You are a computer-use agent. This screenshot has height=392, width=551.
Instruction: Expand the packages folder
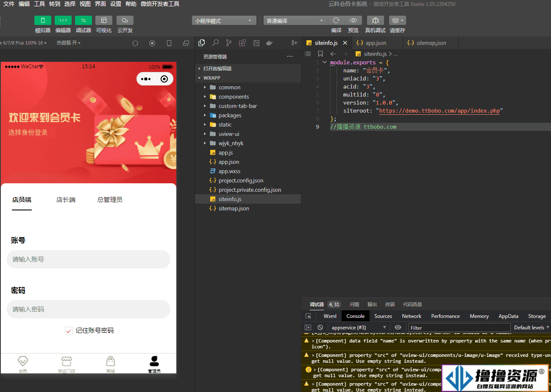(x=248, y=115)
